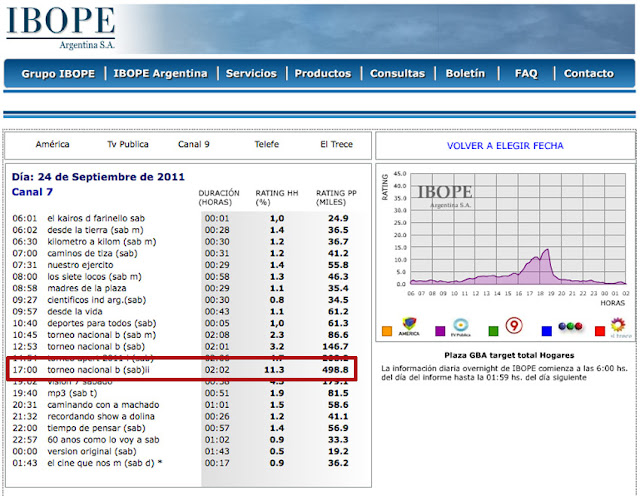The width and height of the screenshot is (640, 496).
Task: Click the Canal 7 heading
Action: [x=32, y=192]
